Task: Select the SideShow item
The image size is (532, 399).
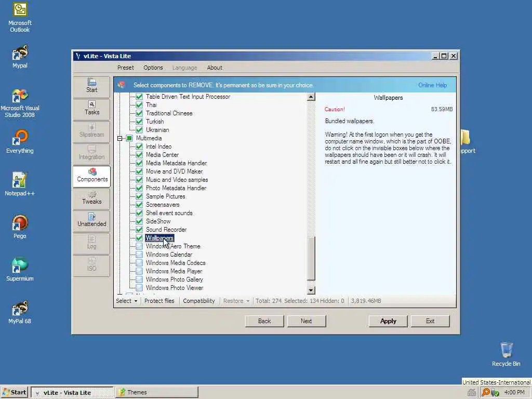Action: click(x=158, y=221)
